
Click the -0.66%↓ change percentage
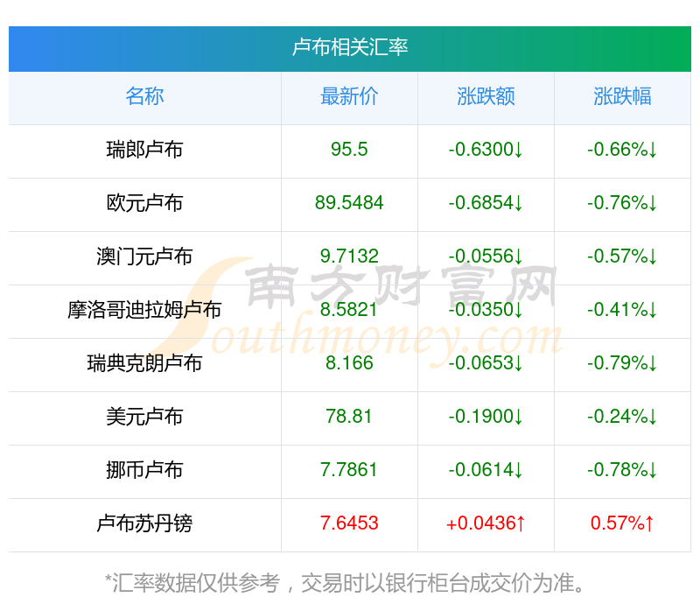(622, 150)
